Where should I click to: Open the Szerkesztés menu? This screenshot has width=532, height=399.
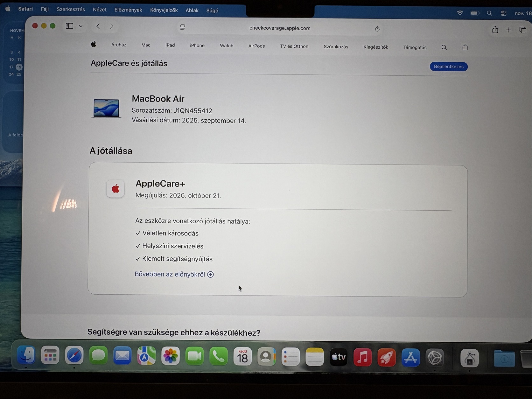71,10
